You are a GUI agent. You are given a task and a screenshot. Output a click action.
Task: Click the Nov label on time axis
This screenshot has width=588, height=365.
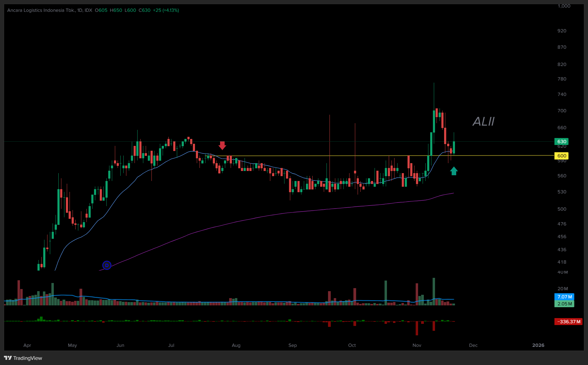(x=417, y=345)
